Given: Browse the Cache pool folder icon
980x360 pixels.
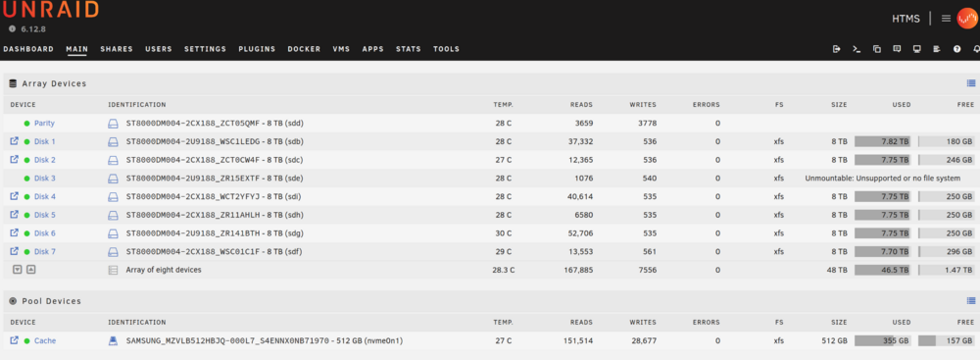Looking at the screenshot, I should tap(15, 340).
